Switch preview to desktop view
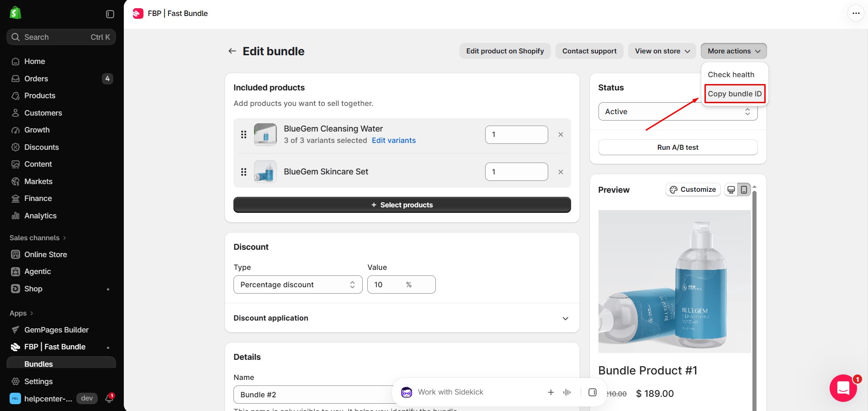This screenshot has width=868, height=411. click(x=731, y=190)
